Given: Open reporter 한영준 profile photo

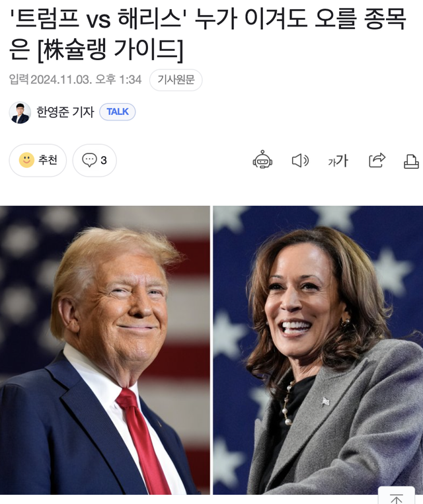Looking at the screenshot, I should (20, 112).
